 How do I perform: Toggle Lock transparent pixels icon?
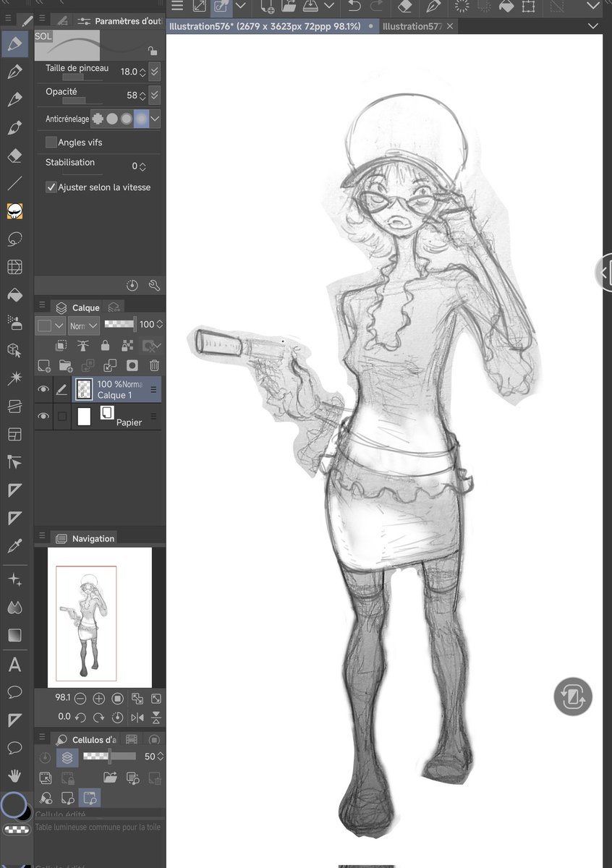[128, 346]
